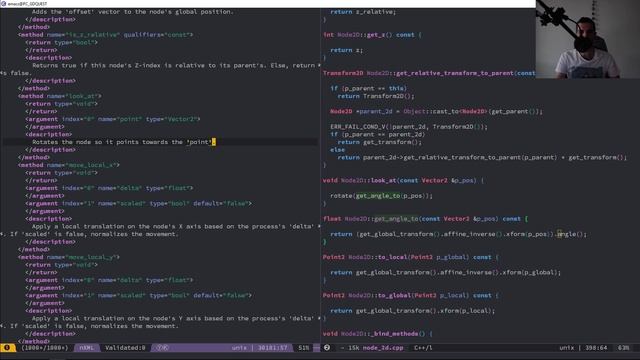Click the "Adds the 'offset' vector" description line

[x=133, y=12]
